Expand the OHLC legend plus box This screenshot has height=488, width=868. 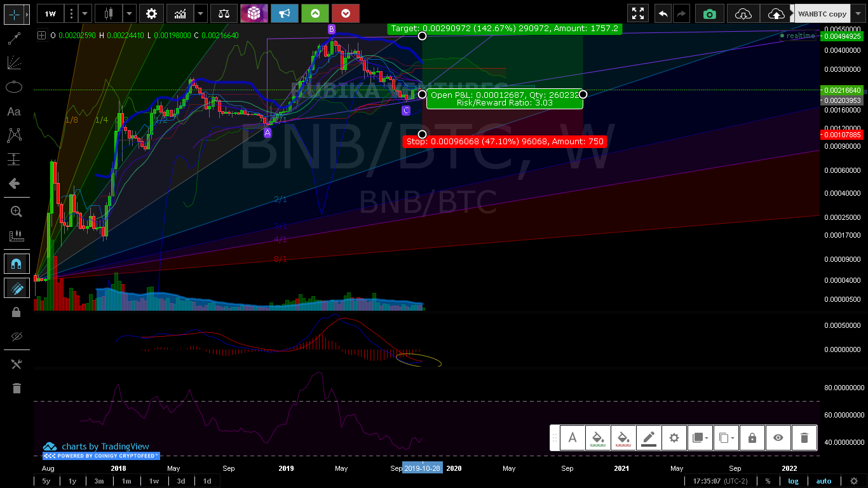41,36
